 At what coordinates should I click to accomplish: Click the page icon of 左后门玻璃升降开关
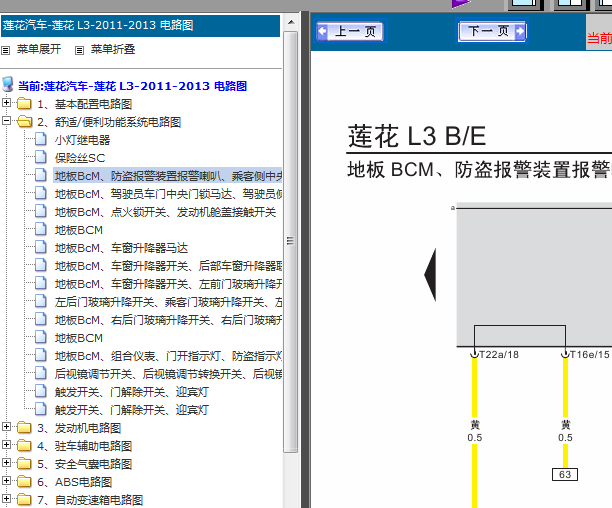[x=41, y=300]
